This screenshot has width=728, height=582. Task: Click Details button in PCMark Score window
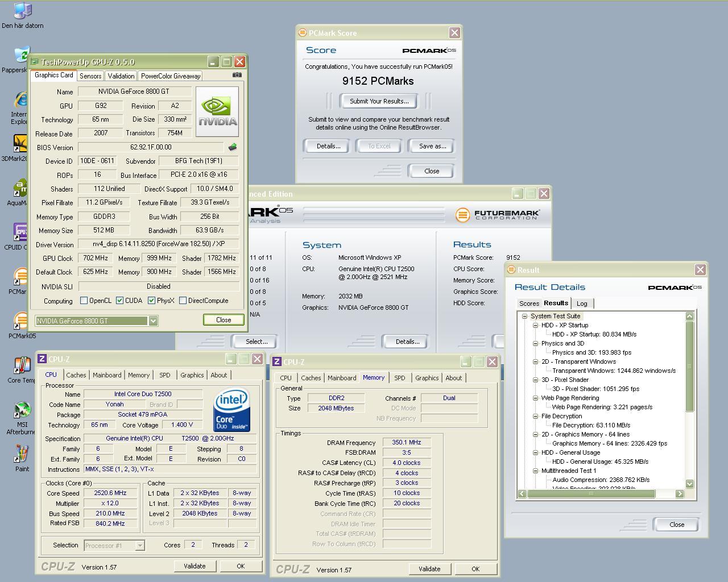click(x=328, y=146)
